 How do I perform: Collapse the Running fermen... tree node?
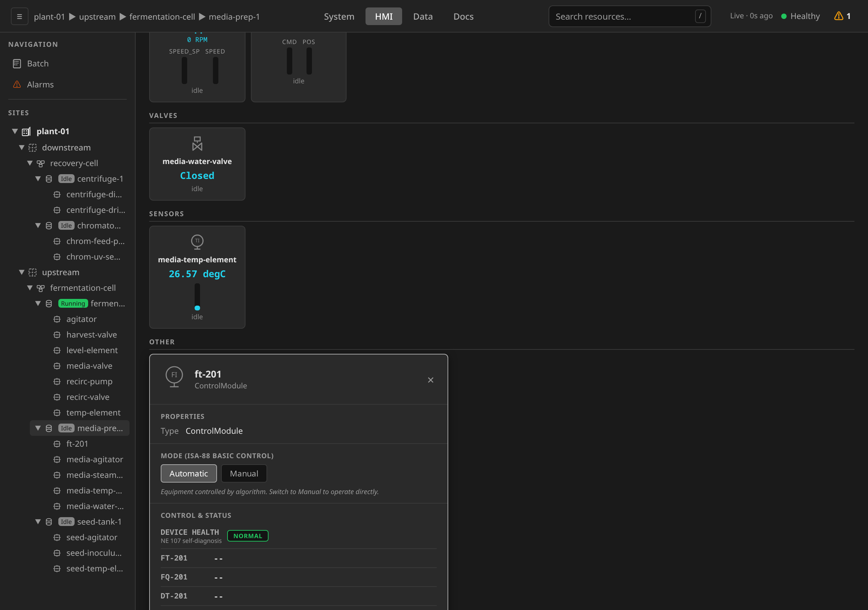coord(38,304)
